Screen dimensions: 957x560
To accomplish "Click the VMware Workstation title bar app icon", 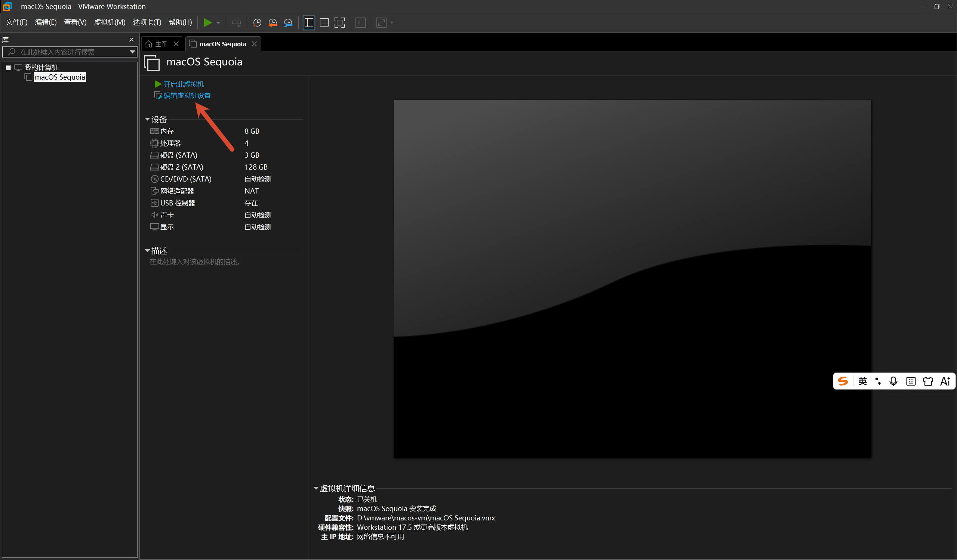I will coord(7,6).
